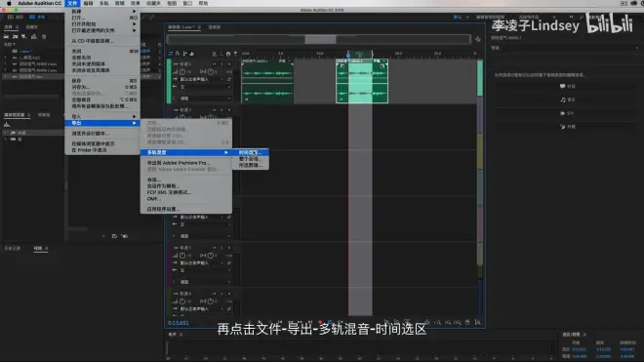Open track 1 output 主 dropdown
This screenshot has height=362, width=644.
[x=205, y=87]
